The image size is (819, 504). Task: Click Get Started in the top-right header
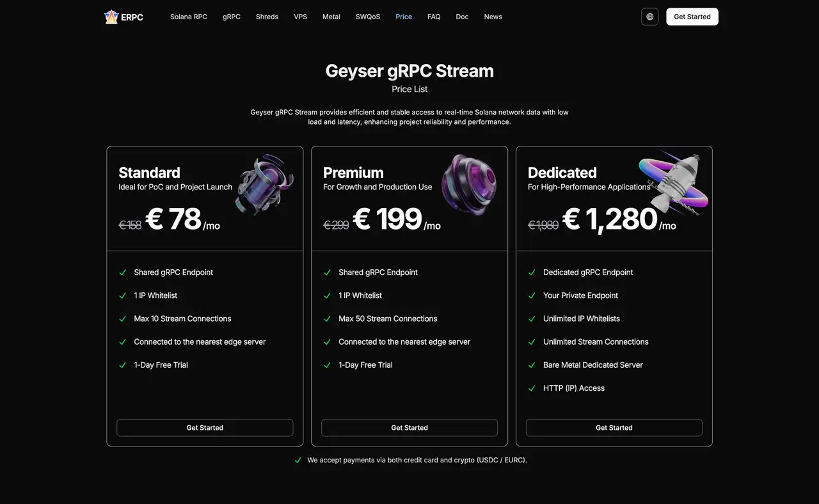coord(692,17)
